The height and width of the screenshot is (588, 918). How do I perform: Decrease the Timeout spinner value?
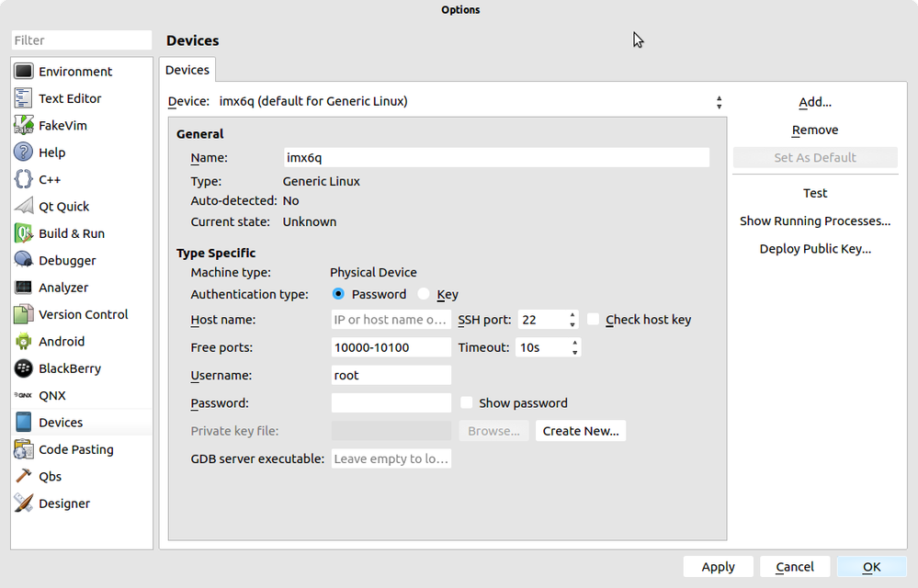575,352
